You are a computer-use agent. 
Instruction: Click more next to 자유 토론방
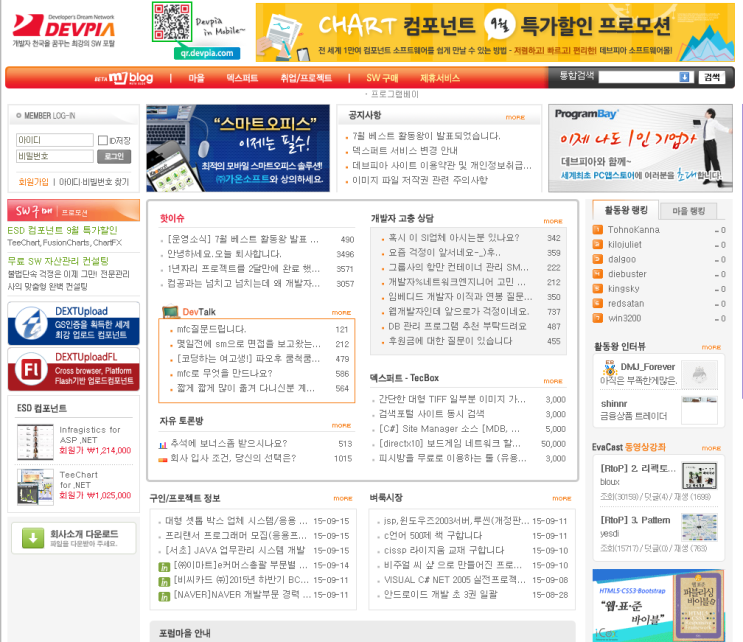tap(341, 425)
